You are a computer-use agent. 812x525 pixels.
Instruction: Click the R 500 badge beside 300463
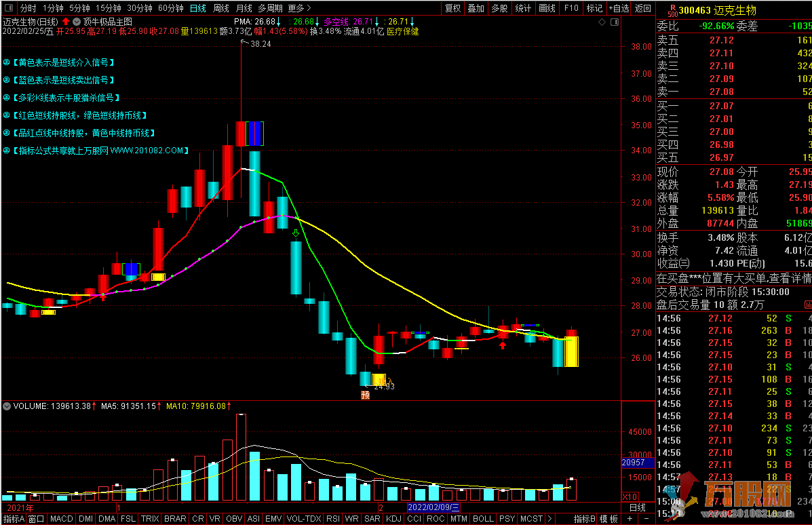673,11
